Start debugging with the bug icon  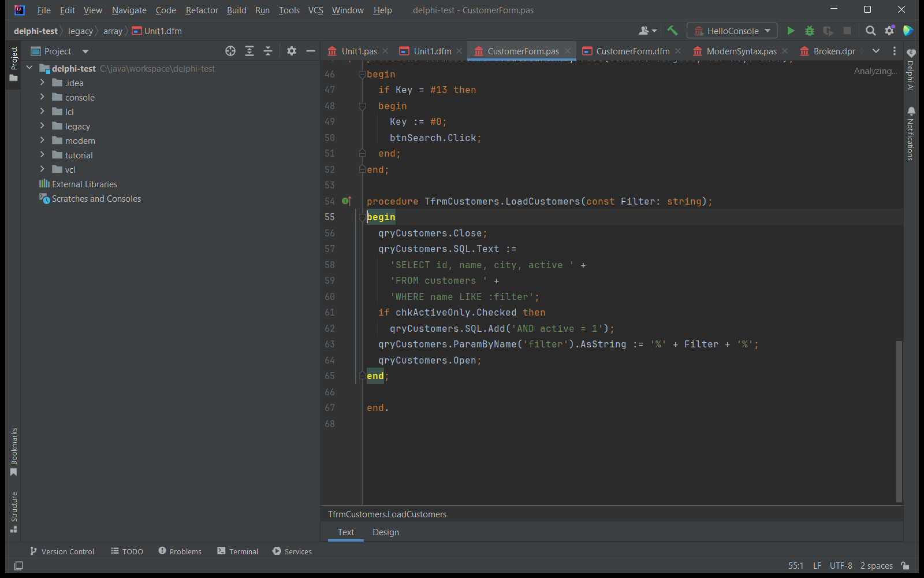810,31
